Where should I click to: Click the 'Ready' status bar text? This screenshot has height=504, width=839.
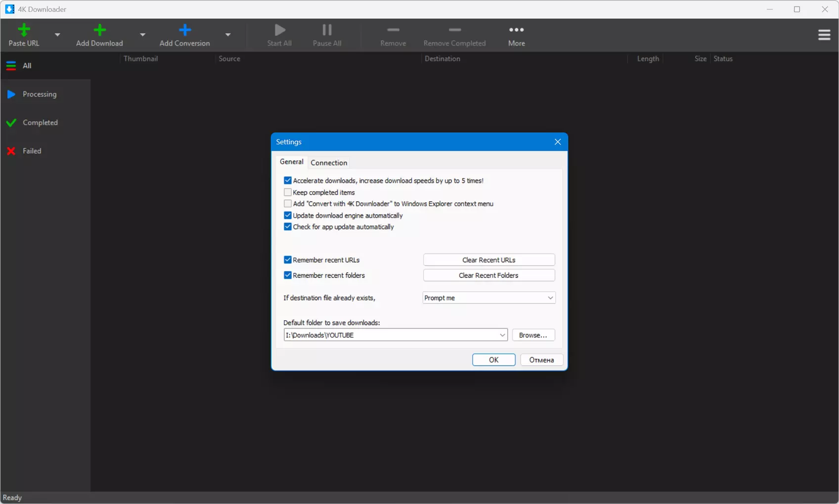[x=12, y=498]
